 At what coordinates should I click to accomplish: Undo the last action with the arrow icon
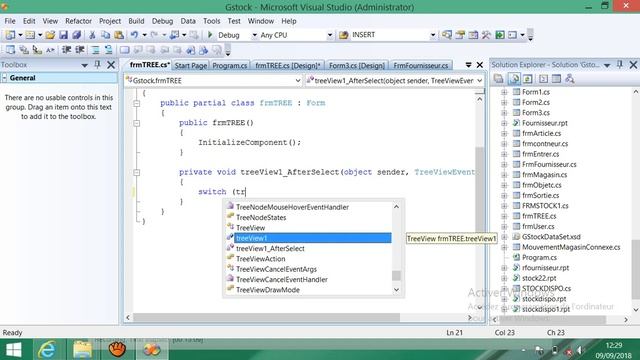click(x=134, y=35)
